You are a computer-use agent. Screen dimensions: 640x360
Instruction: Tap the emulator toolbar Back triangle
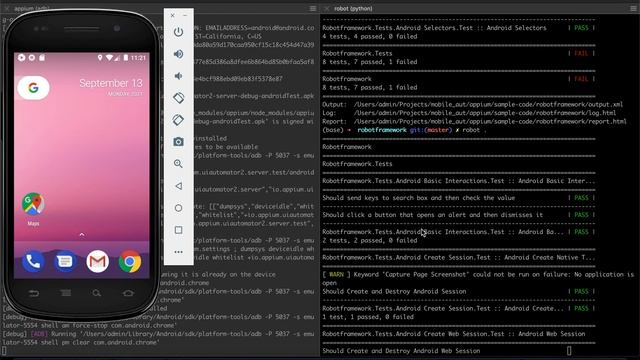178,186
